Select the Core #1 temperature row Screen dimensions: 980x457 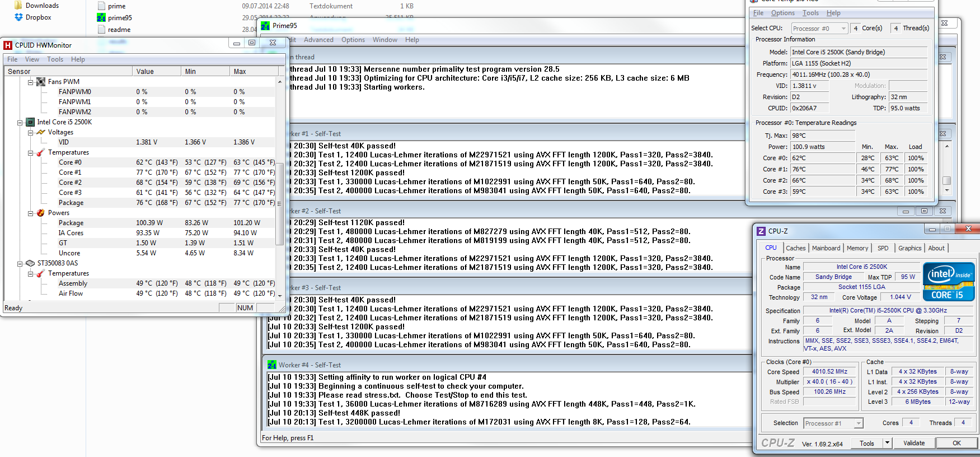click(x=140, y=172)
